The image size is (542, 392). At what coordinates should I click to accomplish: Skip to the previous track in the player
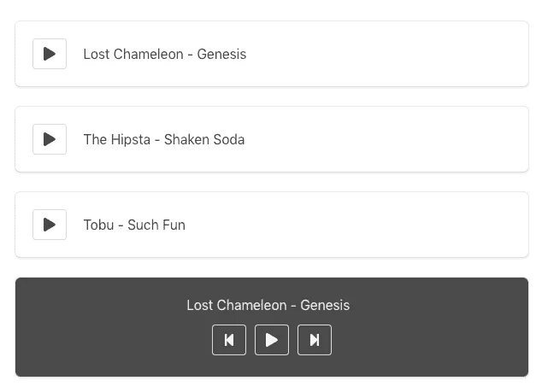tap(229, 340)
